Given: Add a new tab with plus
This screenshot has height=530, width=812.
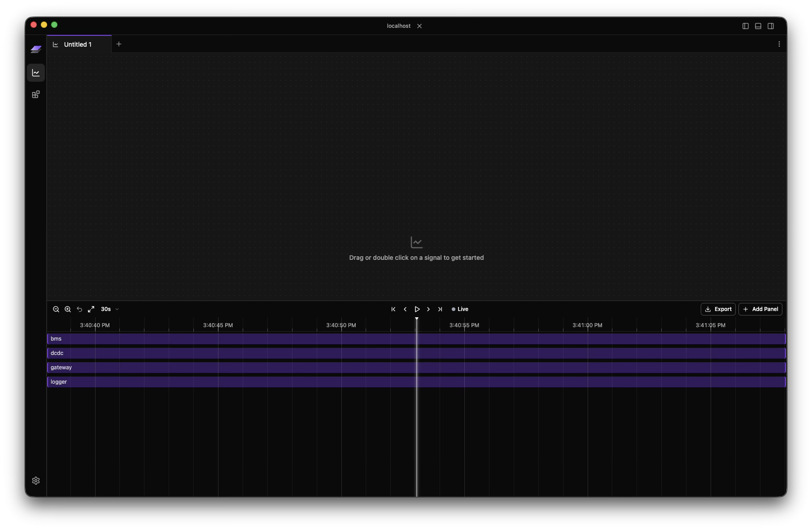Looking at the screenshot, I should [119, 44].
